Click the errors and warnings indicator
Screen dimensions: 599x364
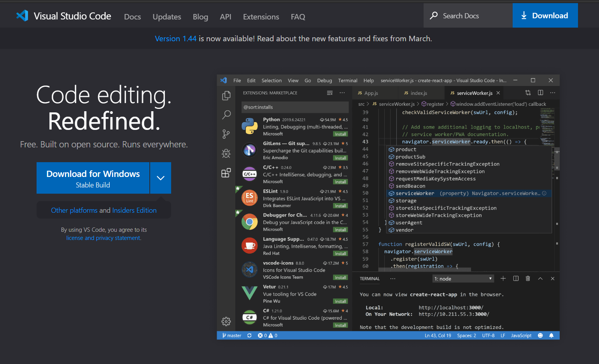(267, 335)
